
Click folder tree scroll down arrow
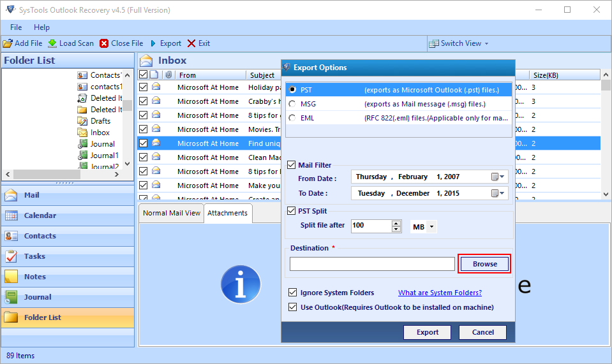(127, 164)
